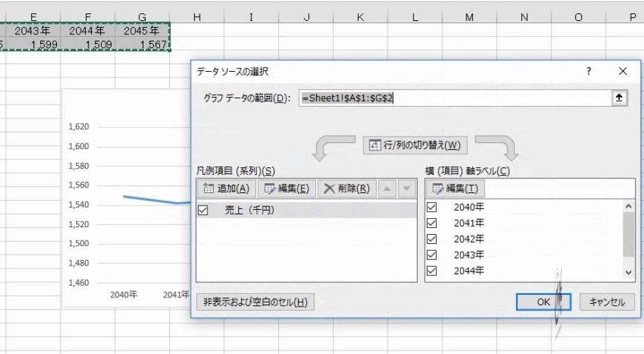Select column H header
Image resolution: width=644 pixels, height=354 pixels.
click(197, 17)
